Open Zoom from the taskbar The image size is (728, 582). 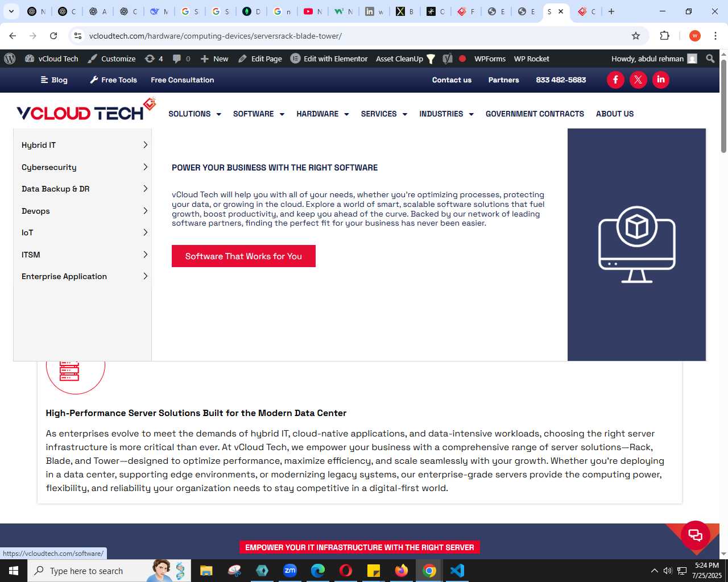[290, 570]
